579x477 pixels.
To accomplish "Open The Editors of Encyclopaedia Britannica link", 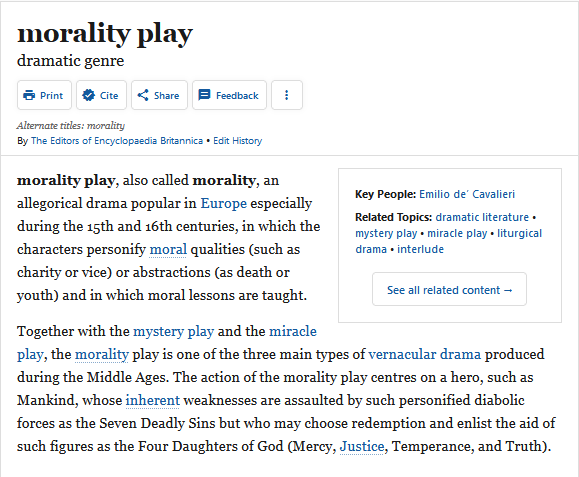I will 117,141.
